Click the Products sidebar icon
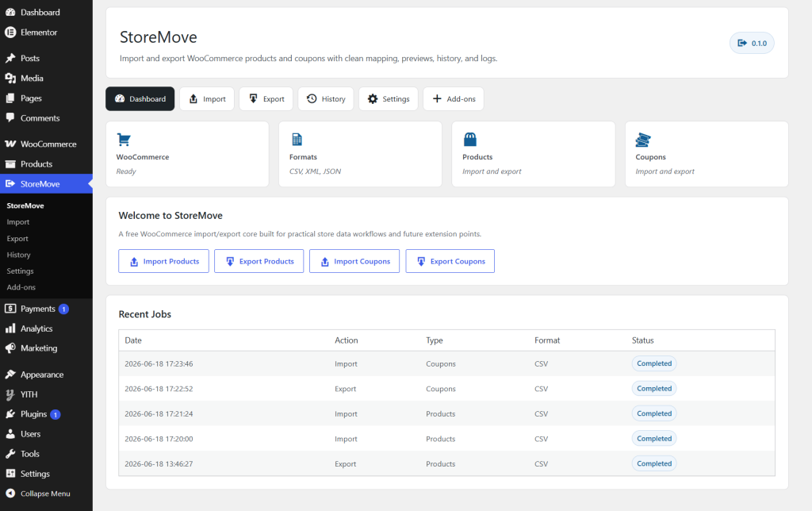Screen dimensions: 812x511 [10, 163]
